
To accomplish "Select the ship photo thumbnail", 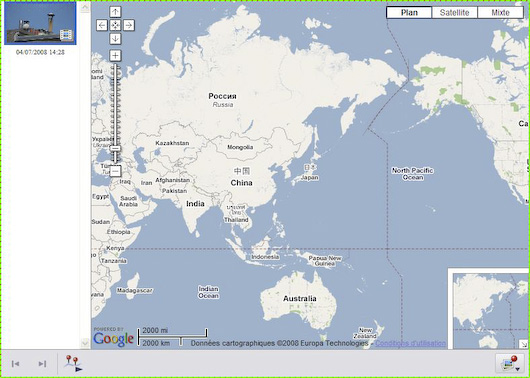I will [x=40, y=23].
